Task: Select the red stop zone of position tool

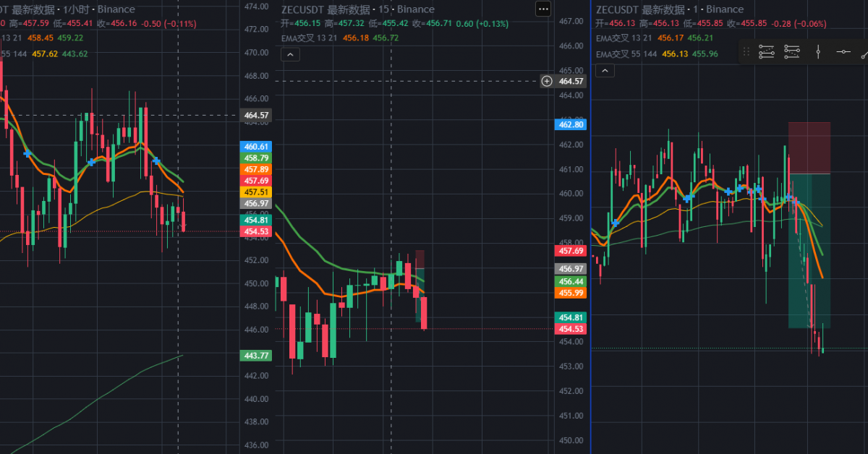Action: pos(809,148)
